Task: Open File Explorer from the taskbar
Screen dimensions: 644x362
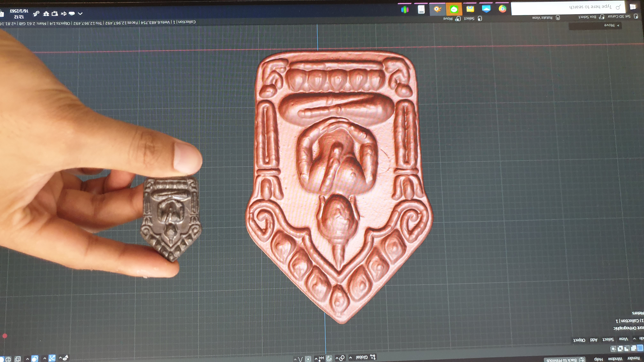Action: pos(470,9)
